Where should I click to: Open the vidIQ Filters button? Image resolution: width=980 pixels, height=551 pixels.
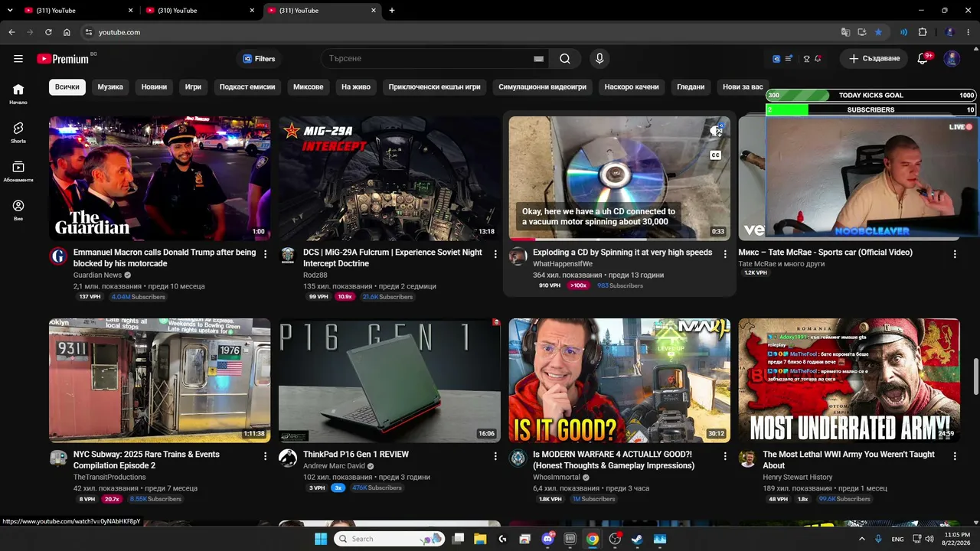click(x=260, y=59)
